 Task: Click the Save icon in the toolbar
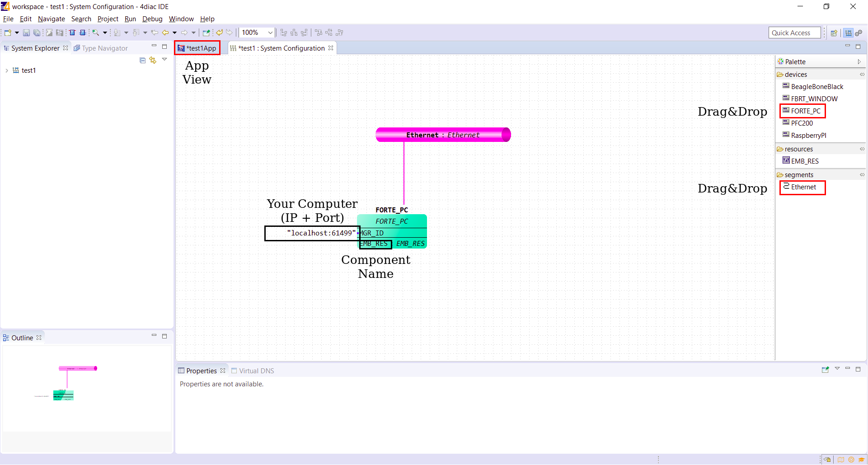pos(26,33)
